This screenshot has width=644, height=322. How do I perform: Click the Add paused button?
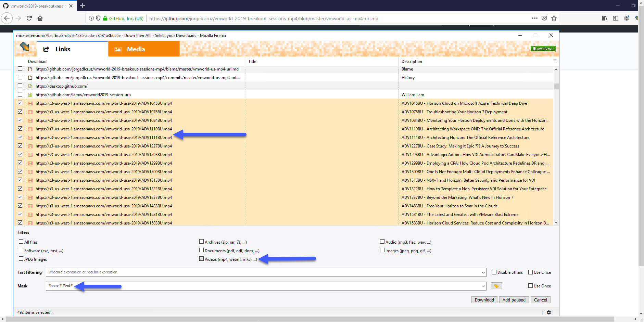pyautogui.click(x=514, y=300)
